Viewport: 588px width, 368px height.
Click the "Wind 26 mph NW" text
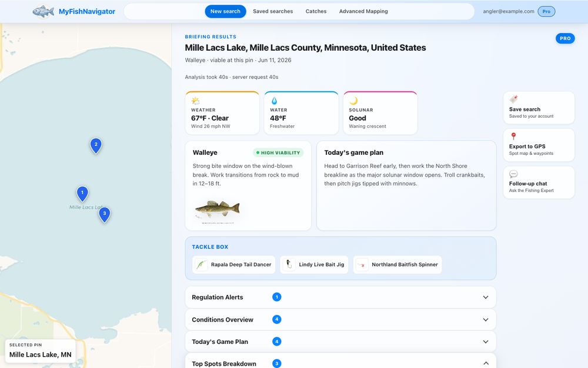(x=211, y=126)
